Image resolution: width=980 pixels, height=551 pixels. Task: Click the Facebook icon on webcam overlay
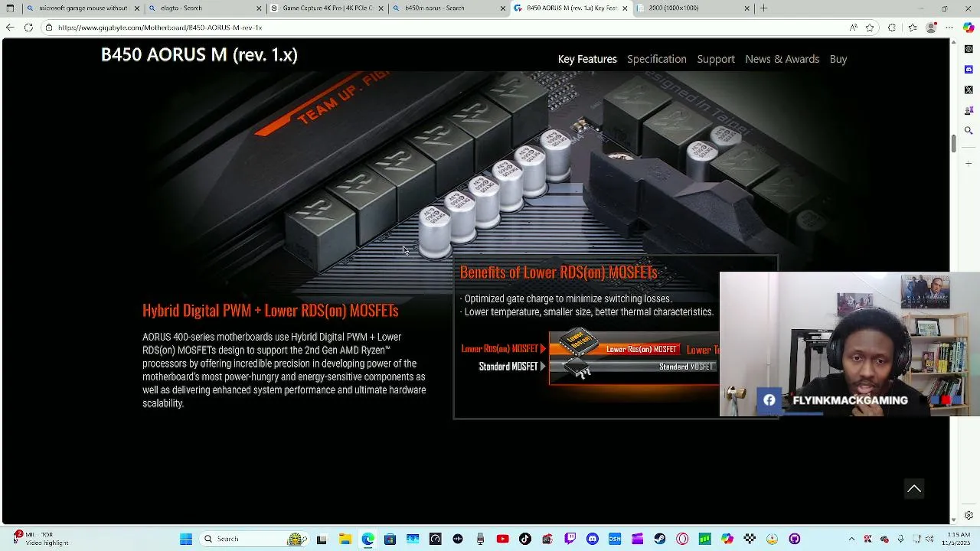click(x=769, y=400)
